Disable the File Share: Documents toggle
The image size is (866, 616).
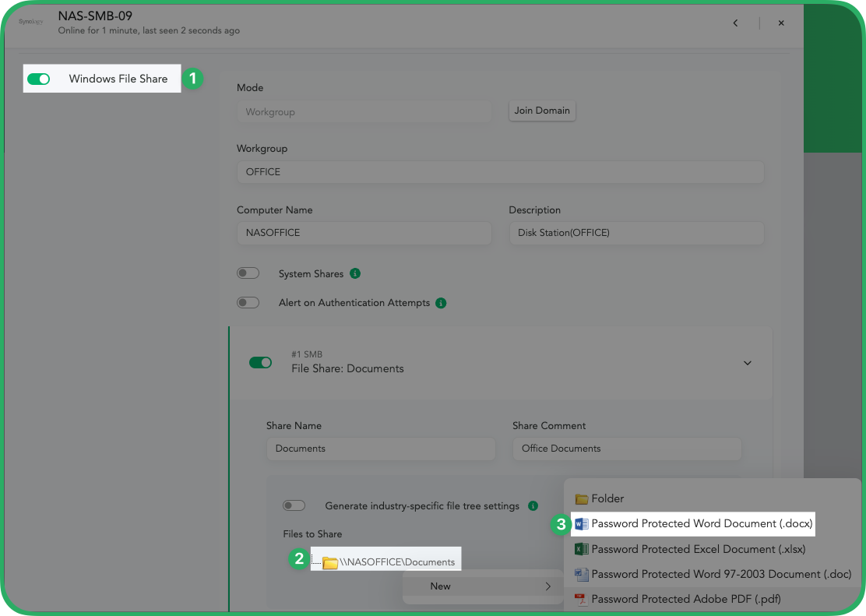[260, 362]
